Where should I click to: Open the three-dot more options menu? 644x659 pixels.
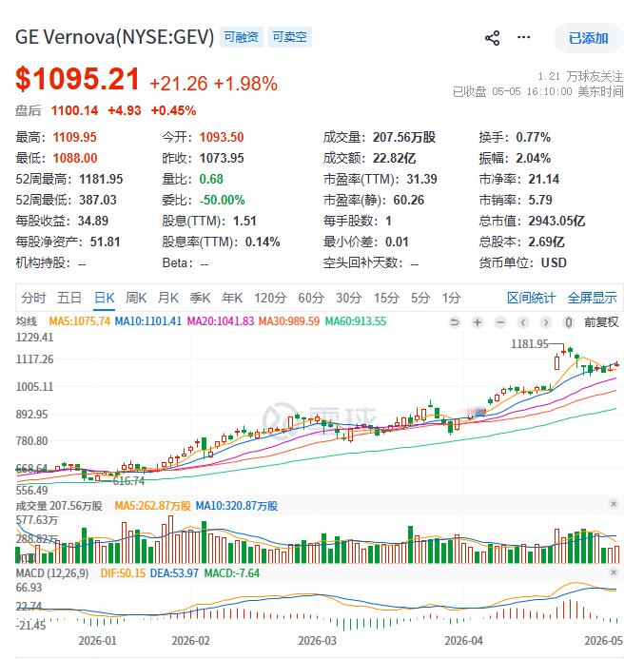click(x=523, y=37)
